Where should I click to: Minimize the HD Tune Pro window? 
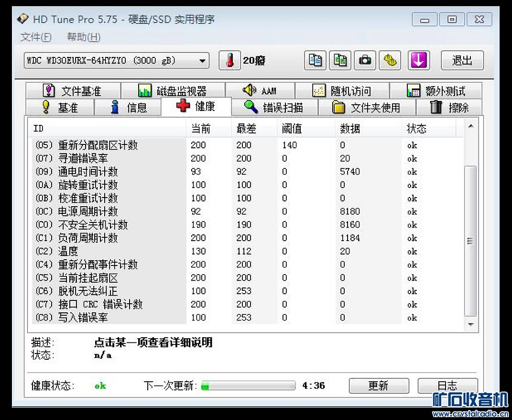(x=425, y=20)
